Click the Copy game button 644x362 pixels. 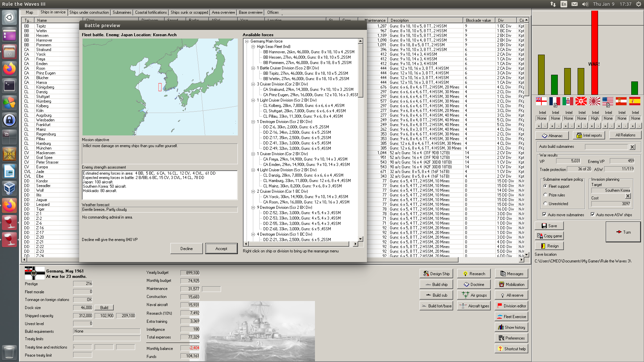(x=549, y=236)
